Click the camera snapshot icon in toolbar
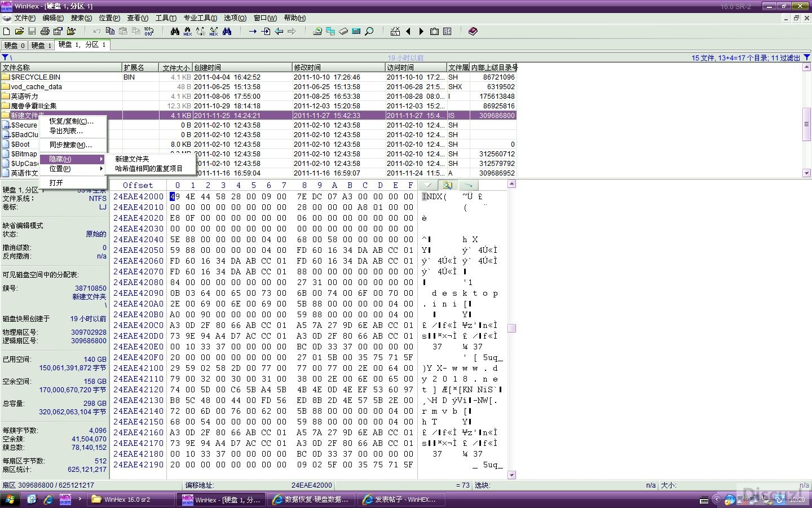The width and height of the screenshot is (812, 508). point(434,32)
